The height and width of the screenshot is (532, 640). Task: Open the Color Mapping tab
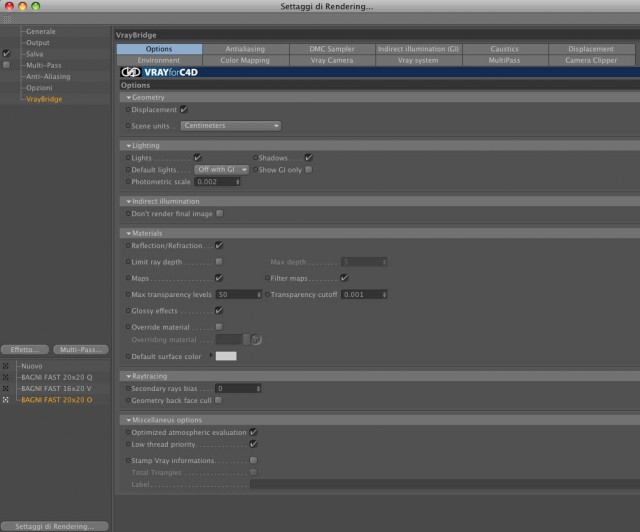245,60
